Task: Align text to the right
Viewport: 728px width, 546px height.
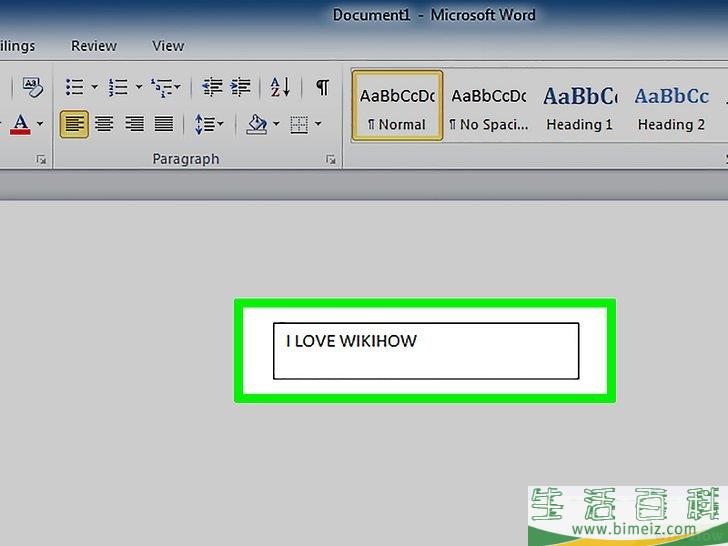Action: tap(134, 124)
